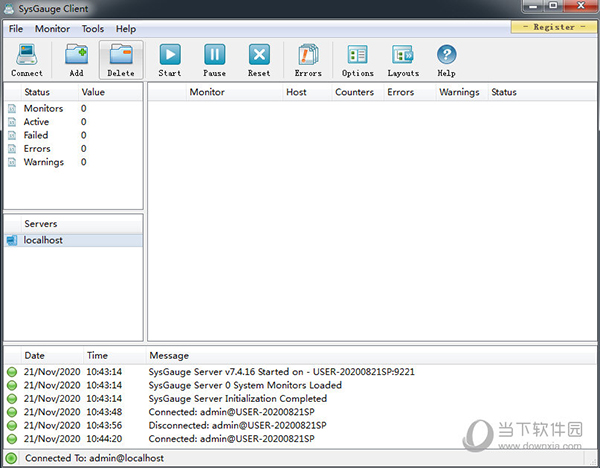Select '0 System Monitors Loaded' log message
The height and width of the screenshot is (468, 600).
click(x=245, y=385)
